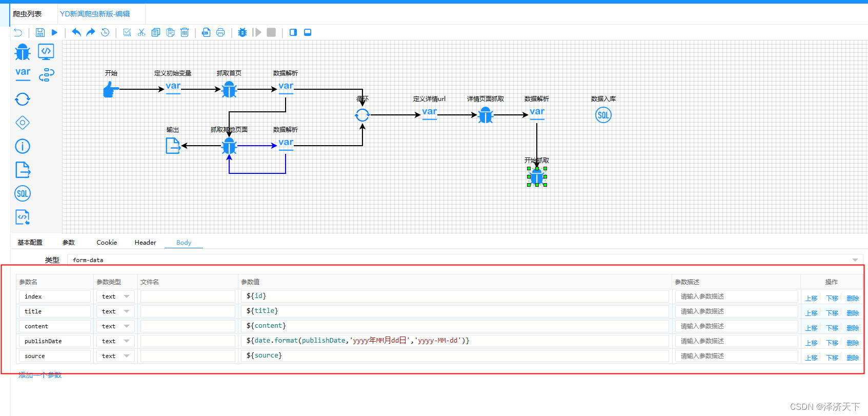This screenshot has height=416, width=868.
Task: Paste with the clipboard toolbar icon
Action: 170,32
